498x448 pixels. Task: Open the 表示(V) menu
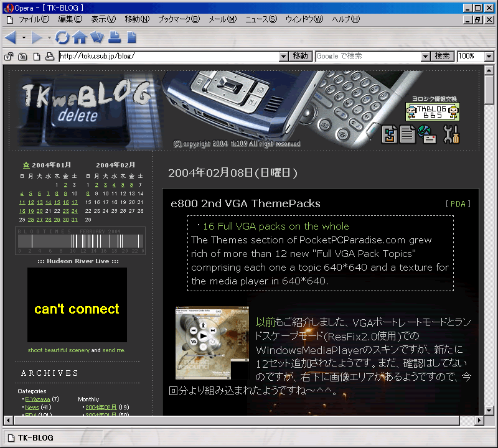click(103, 20)
